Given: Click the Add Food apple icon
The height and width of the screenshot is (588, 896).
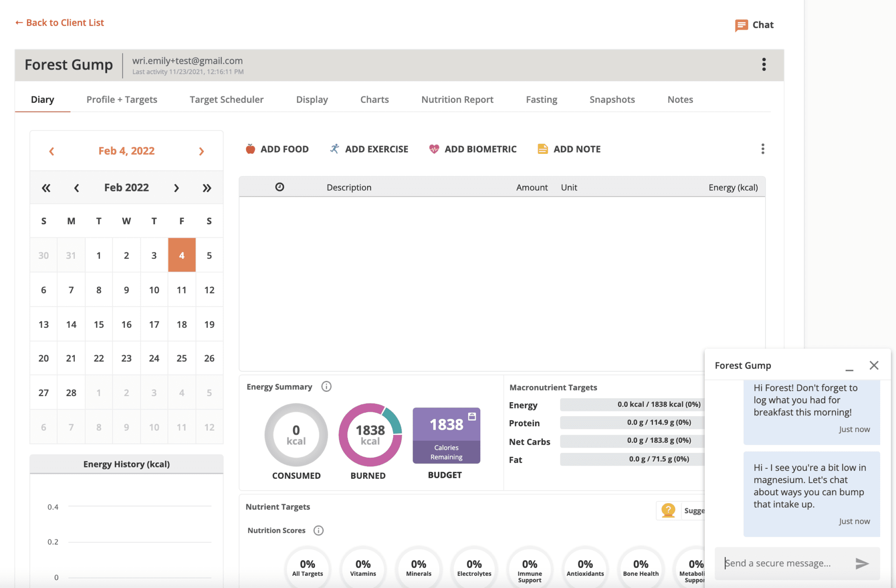Looking at the screenshot, I should point(250,149).
